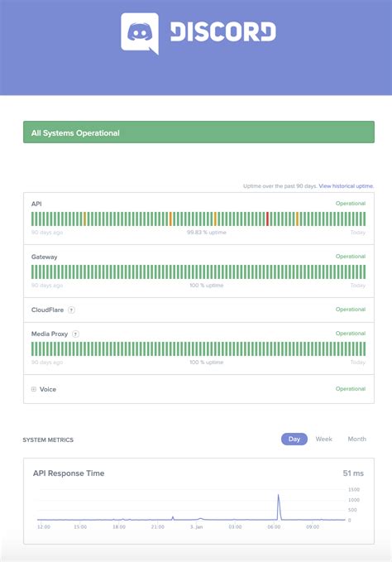Switch metrics to Week view
392x562 pixels.
(323, 439)
